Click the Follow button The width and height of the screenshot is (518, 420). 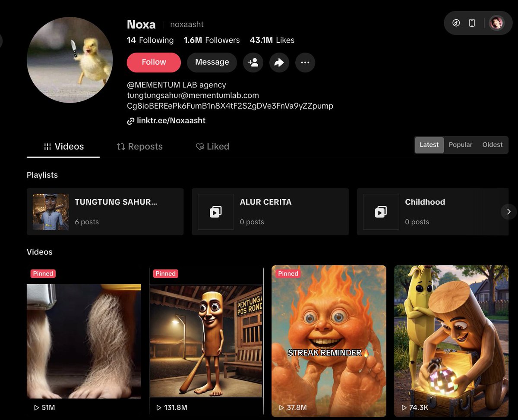point(154,62)
